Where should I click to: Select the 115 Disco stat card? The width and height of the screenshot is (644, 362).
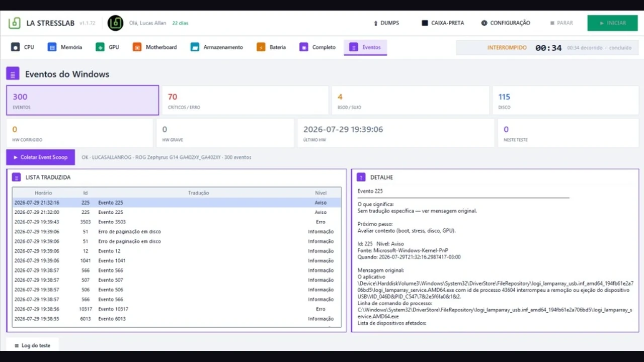coord(566,101)
